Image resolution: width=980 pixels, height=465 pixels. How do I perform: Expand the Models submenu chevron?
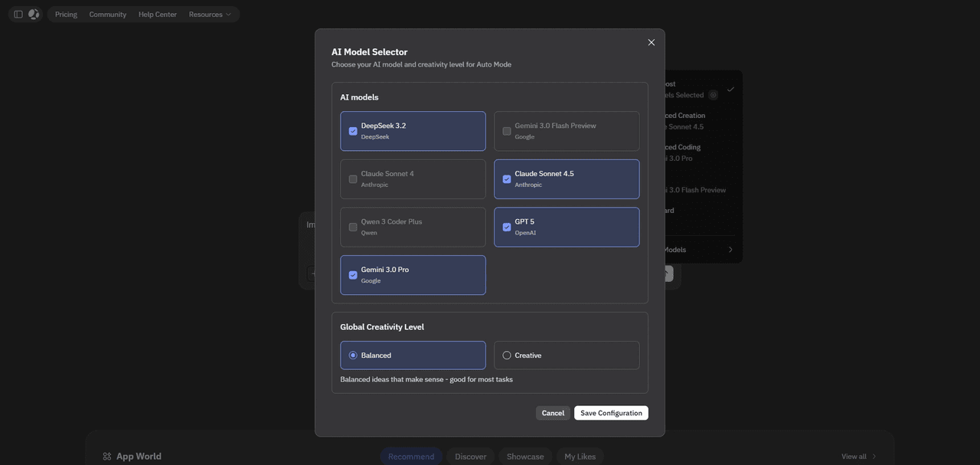[730, 250]
